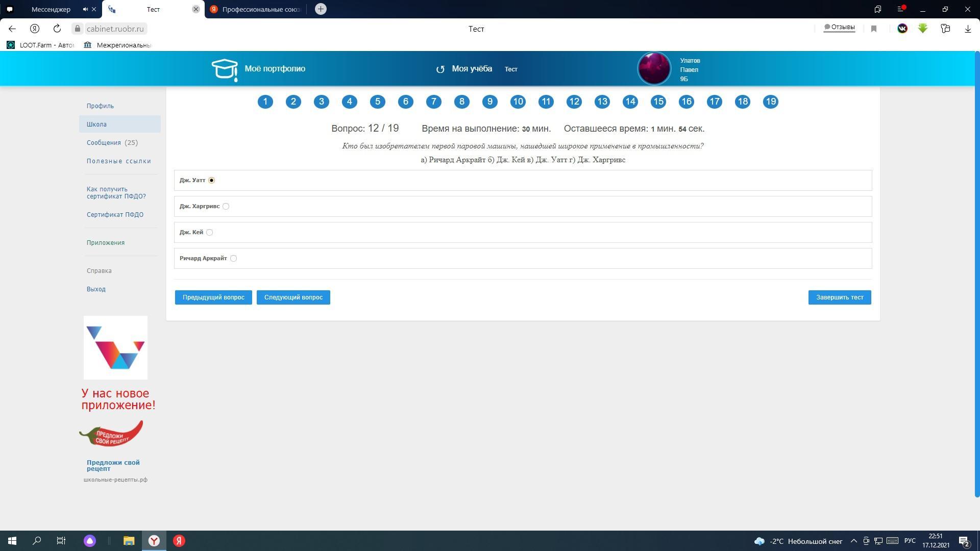Bookmark this page with the bookmark icon
This screenshot has width=980, height=551.
(x=874, y=29)
